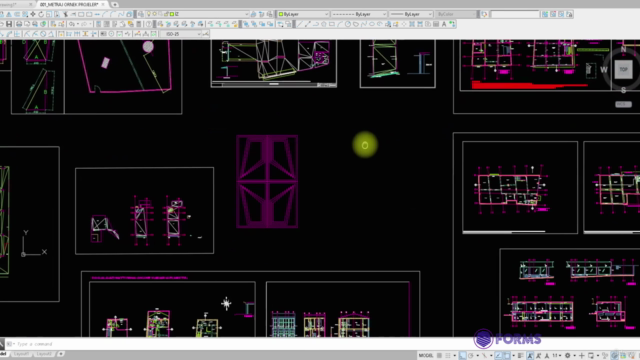Screen dimensions: 640x360
Task: Click the new drawing tab plus button
Action: pos(115,4)
